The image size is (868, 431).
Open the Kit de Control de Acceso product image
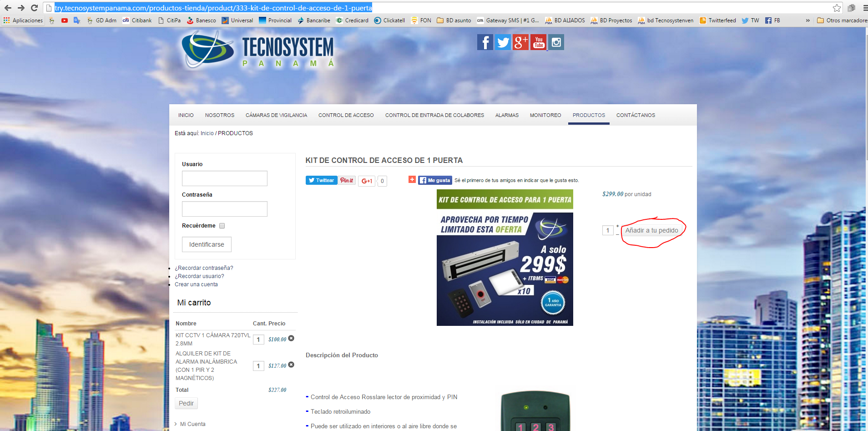(x=505, y=258)
